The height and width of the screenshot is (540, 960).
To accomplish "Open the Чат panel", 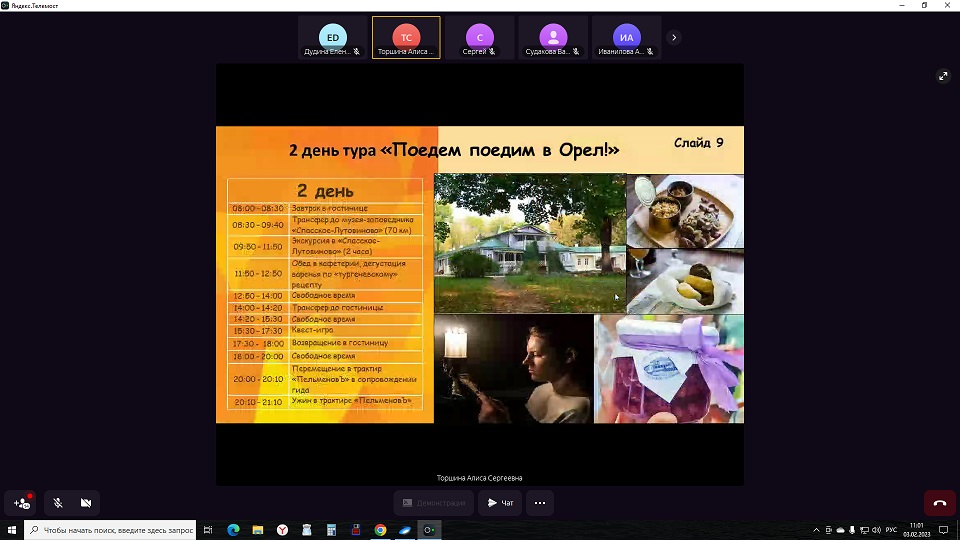I will coord(500,502).
